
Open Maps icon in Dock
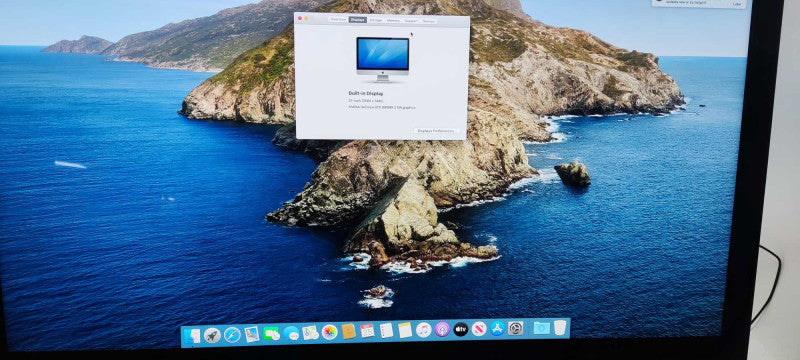click(310, 332)
